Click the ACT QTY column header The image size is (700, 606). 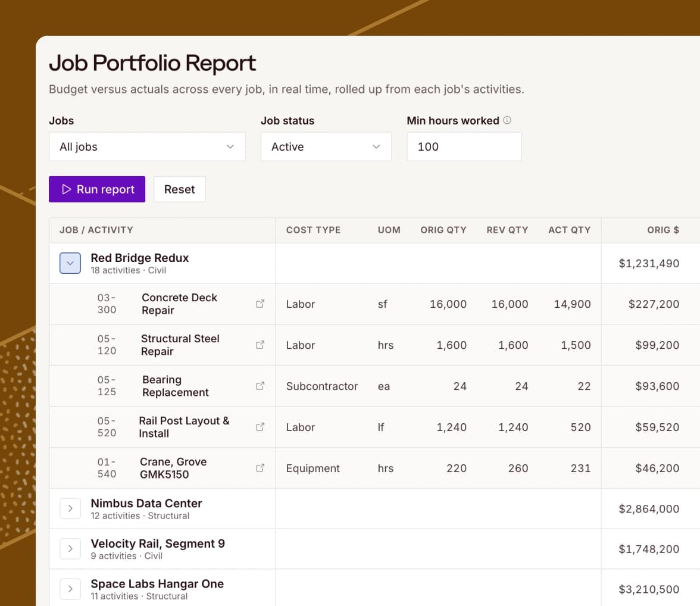point(569,230)
